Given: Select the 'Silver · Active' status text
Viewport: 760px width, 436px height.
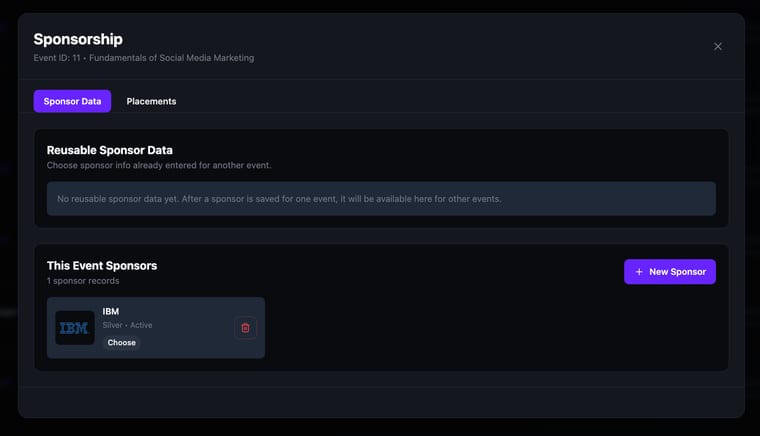Looking at the screenshot, I should pyautogui.click(x=127, y=325).
